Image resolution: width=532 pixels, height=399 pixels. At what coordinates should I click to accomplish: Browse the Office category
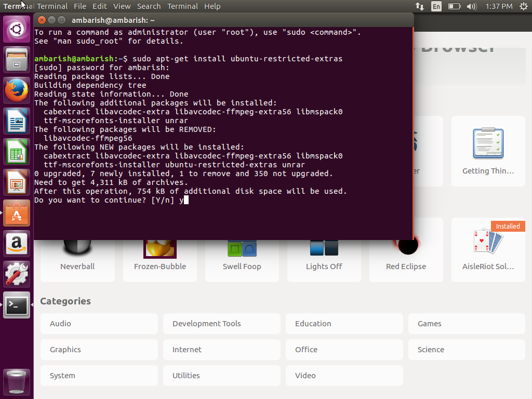point(344,350)
